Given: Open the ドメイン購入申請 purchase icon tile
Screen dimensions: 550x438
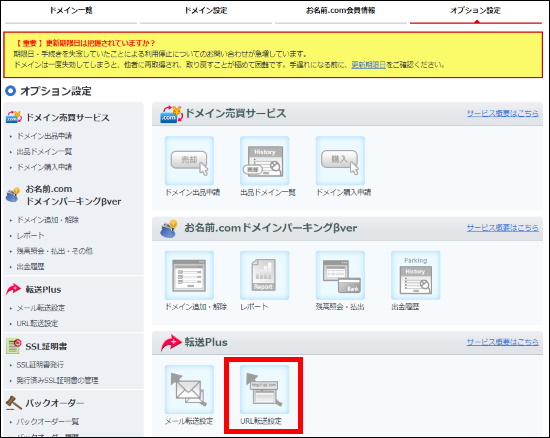Looking at the screenshot, I should 340,161.
